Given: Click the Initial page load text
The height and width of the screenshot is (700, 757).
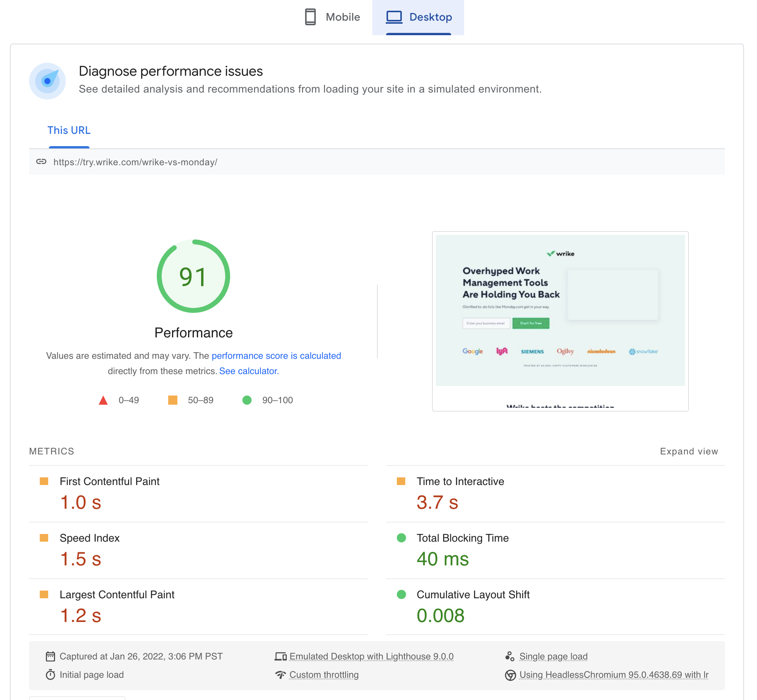Looking at the screenshot, I should [92, 675].
